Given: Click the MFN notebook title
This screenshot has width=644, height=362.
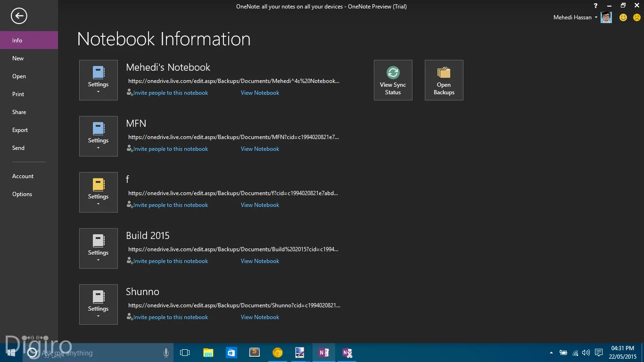Looking at the screenshot, I should [x=136, y=123].
